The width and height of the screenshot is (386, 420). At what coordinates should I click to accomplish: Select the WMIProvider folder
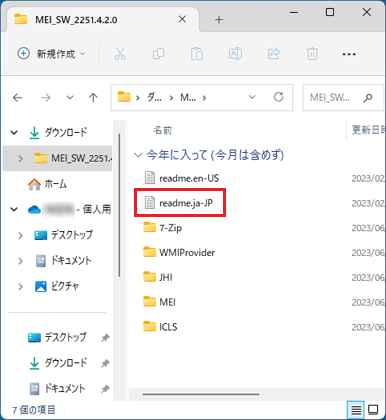tap(179, 252)
